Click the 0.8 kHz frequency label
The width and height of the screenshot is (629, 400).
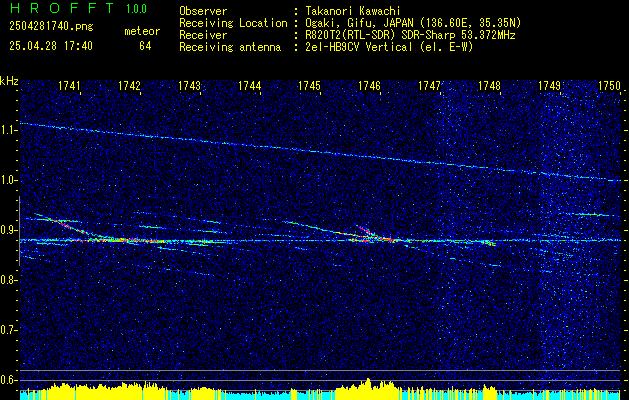pos(8,280)
